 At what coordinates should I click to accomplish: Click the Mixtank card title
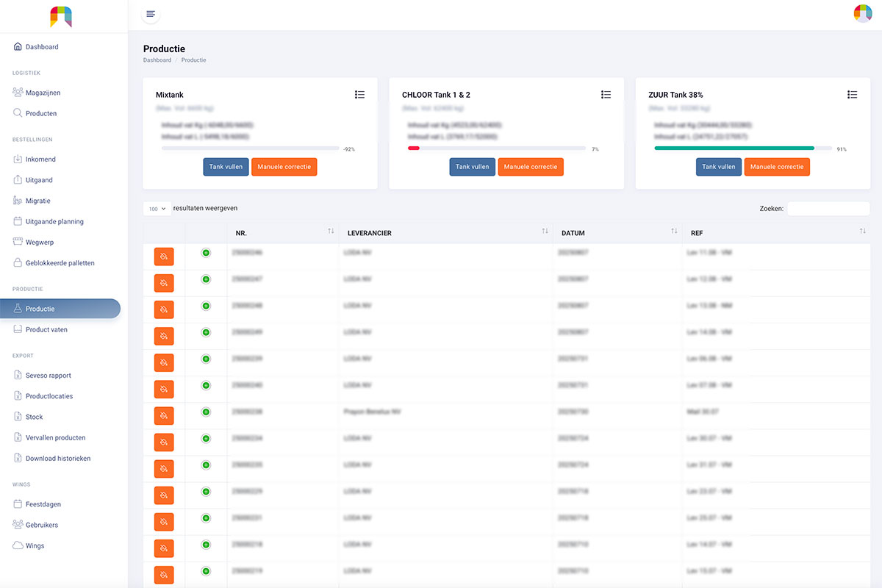coord(170,95)
